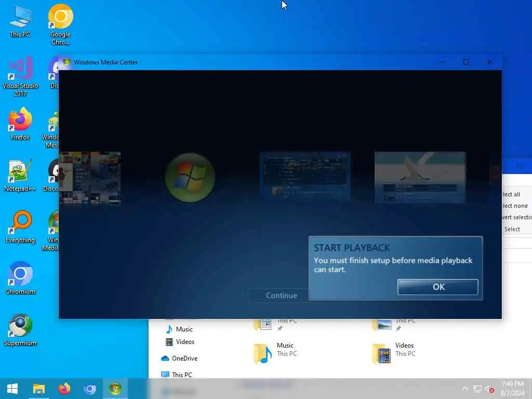Open the Music folder in File Explorer
The image size is (532, 399).
(275, 352)
